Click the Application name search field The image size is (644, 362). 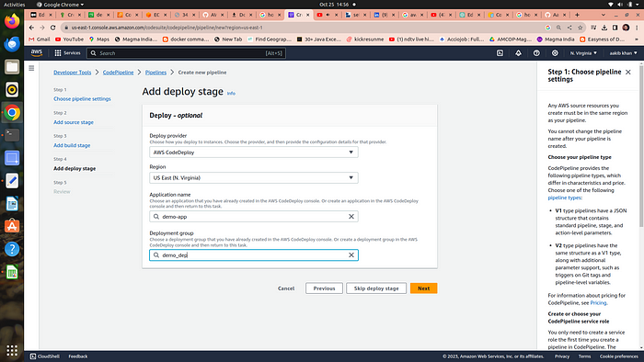[x=254, y=217]
